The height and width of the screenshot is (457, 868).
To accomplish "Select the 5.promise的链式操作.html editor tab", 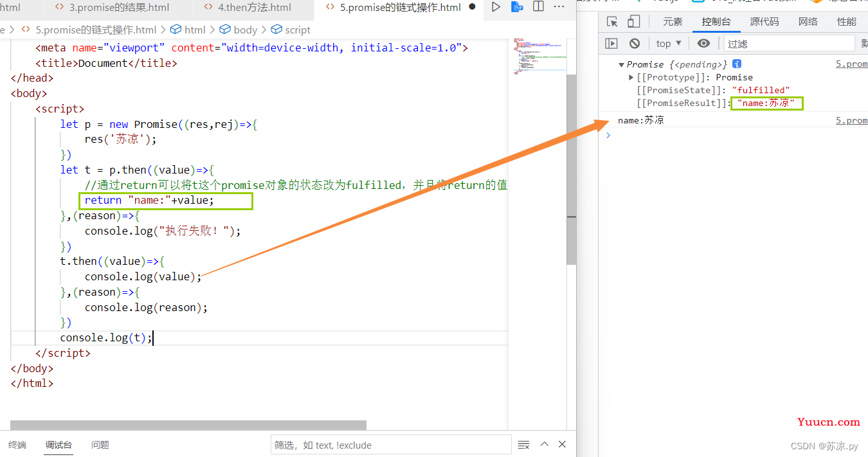I will pos(401,8).
